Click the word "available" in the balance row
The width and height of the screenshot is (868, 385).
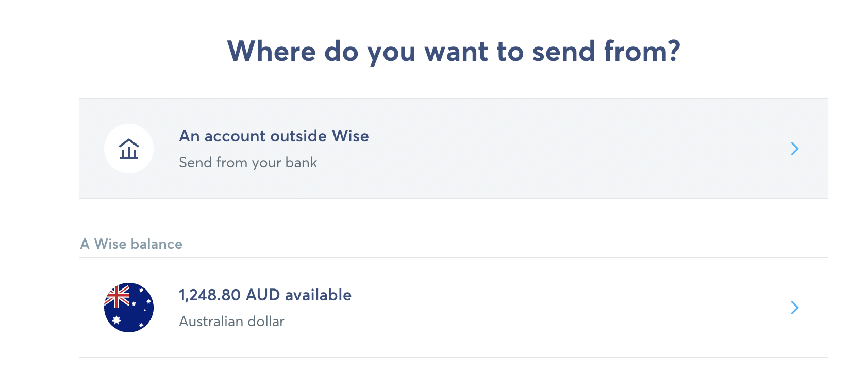click(x=318, y=295)
